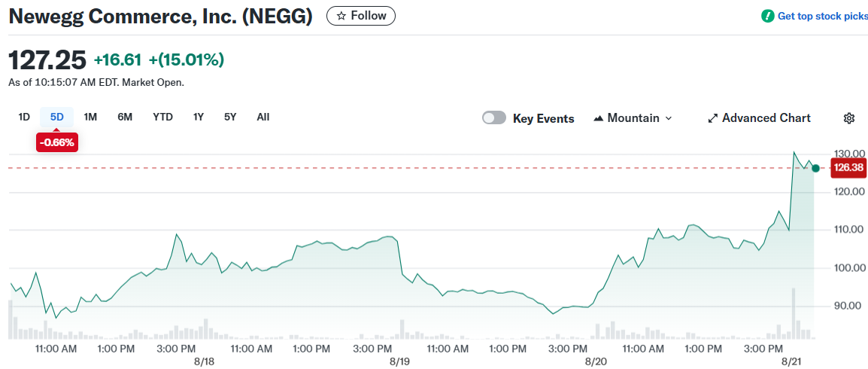
Task: Show 1Y price range
Action: click(x=199, y=117)
